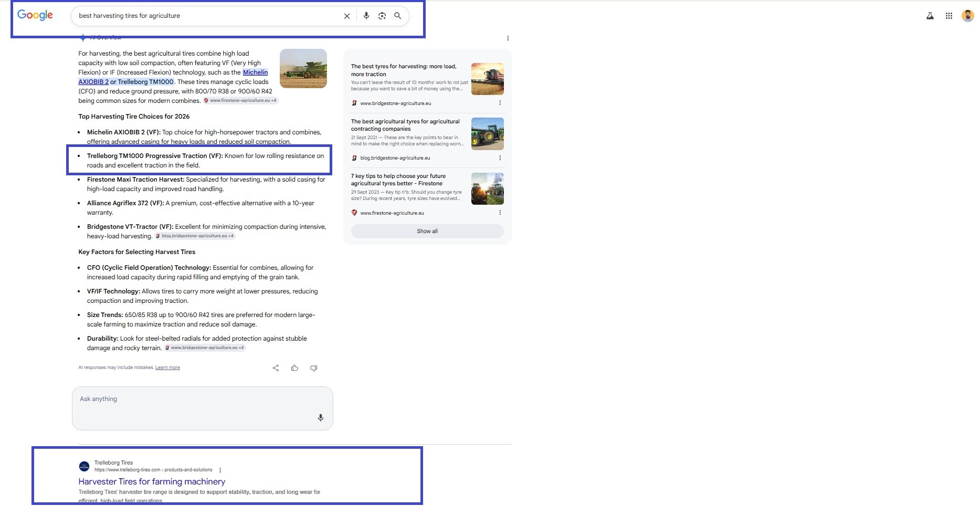This screenshot has width=980, height=506.
Task: Click the Ask anything input field
Action: point(203,408)
